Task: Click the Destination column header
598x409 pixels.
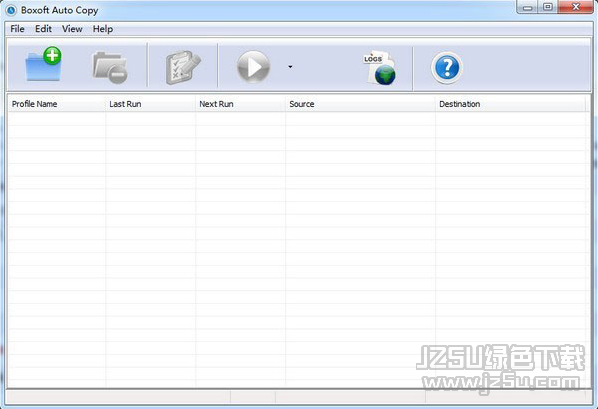Action: click(510, 104)
